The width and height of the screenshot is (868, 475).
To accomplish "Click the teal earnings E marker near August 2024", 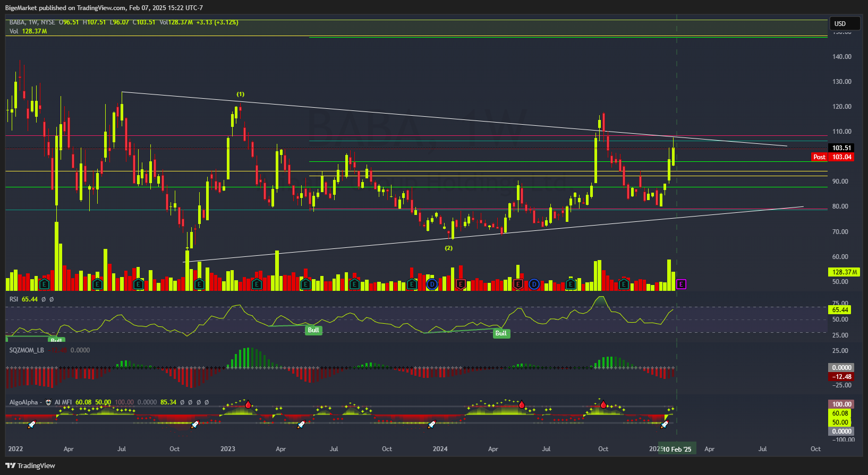I will 571,284.
